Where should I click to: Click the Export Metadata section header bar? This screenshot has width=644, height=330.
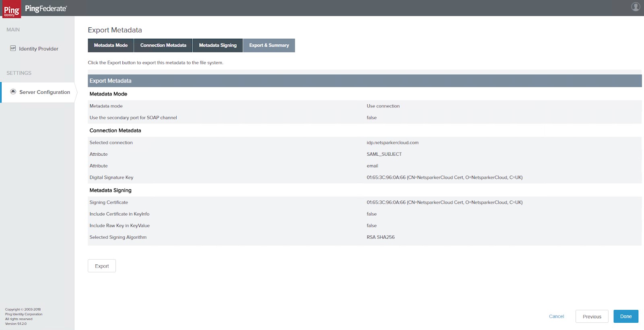pyautogui.click(x=364, y=81)
